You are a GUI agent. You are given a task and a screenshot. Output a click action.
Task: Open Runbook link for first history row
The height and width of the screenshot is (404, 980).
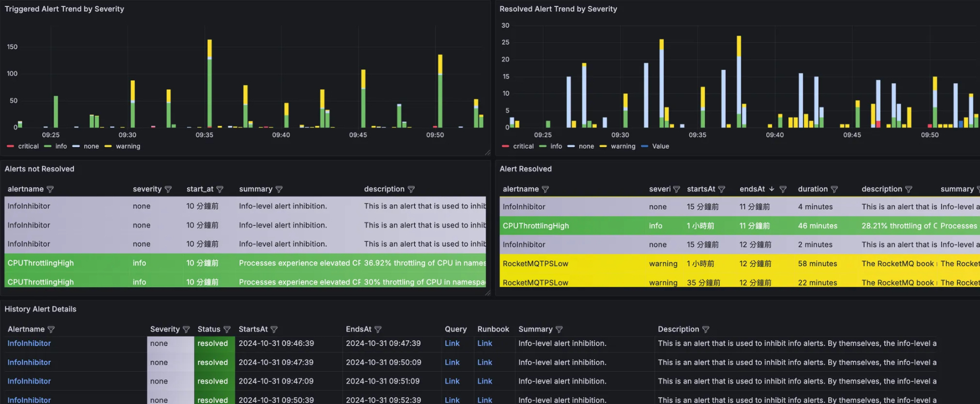tap(485, 344)
